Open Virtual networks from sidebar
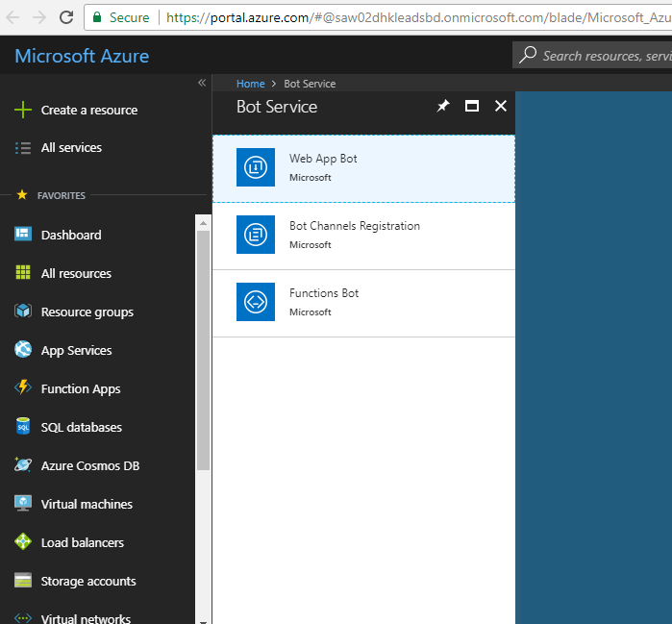The height and width of the screenshot is (624, 672). (86, 618)
